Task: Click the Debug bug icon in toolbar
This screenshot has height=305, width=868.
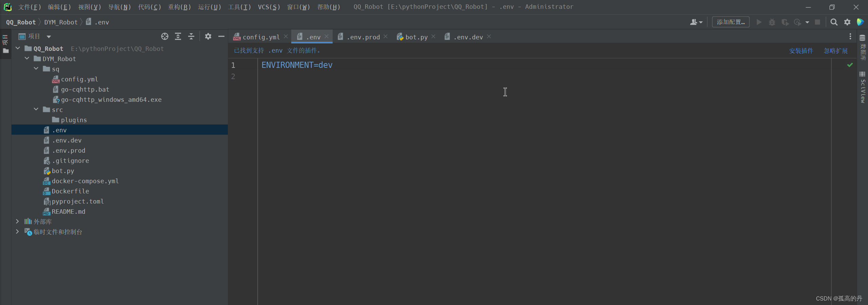Action: pos(772,22)
